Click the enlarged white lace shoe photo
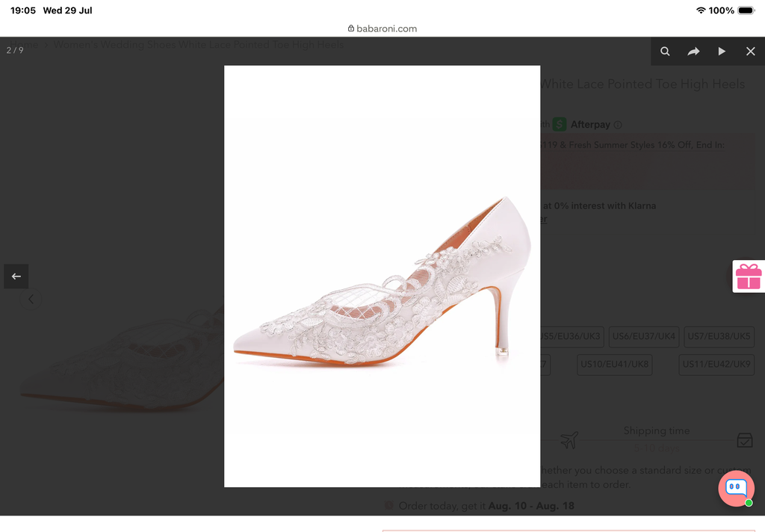Image resolution: width=765 pixels, height=532 pixels. point(382,276)
